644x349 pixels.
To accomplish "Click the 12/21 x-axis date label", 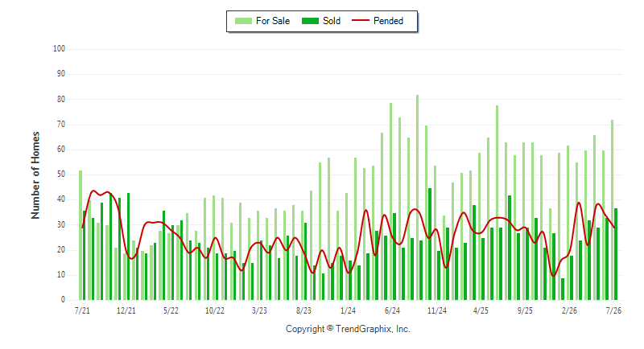I will (x=126, y=310).
